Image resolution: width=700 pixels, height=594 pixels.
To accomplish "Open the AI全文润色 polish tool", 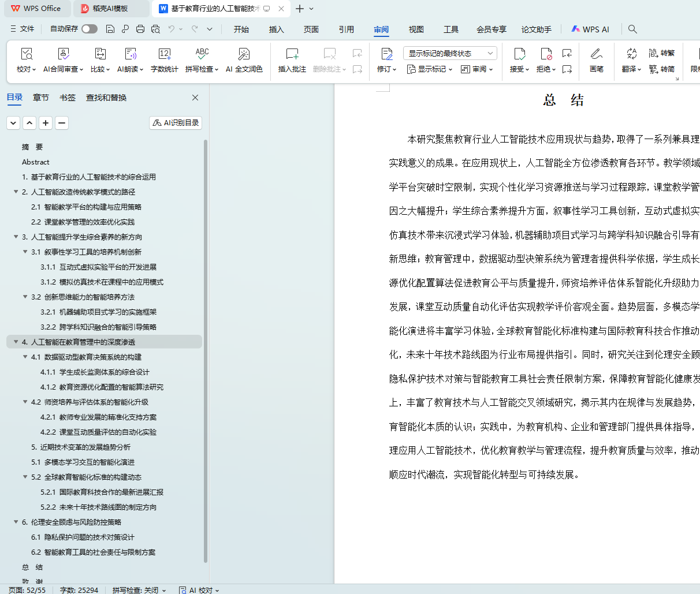I will point(244,54).
